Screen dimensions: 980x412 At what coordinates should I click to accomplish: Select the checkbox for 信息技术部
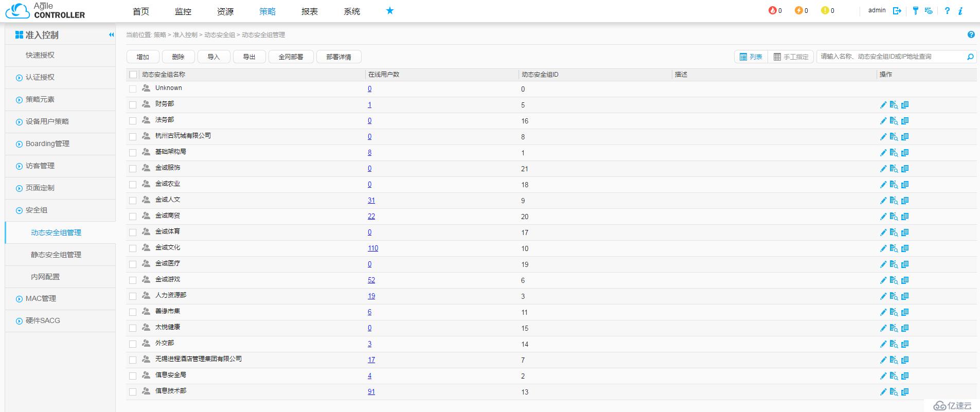click(x=133, y=392)
